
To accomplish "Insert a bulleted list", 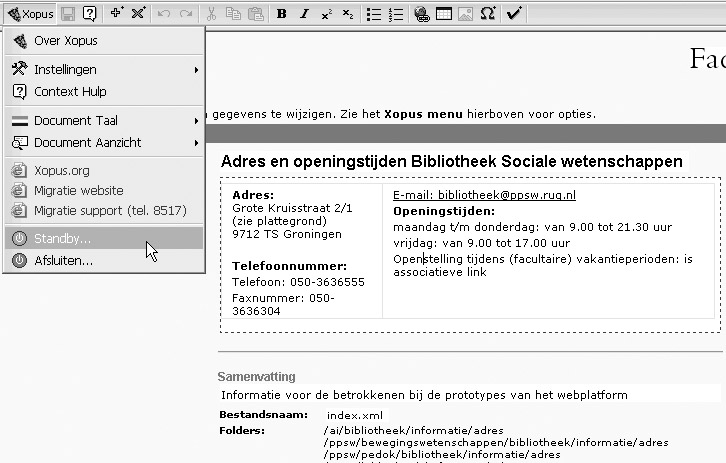I will 374,14.
